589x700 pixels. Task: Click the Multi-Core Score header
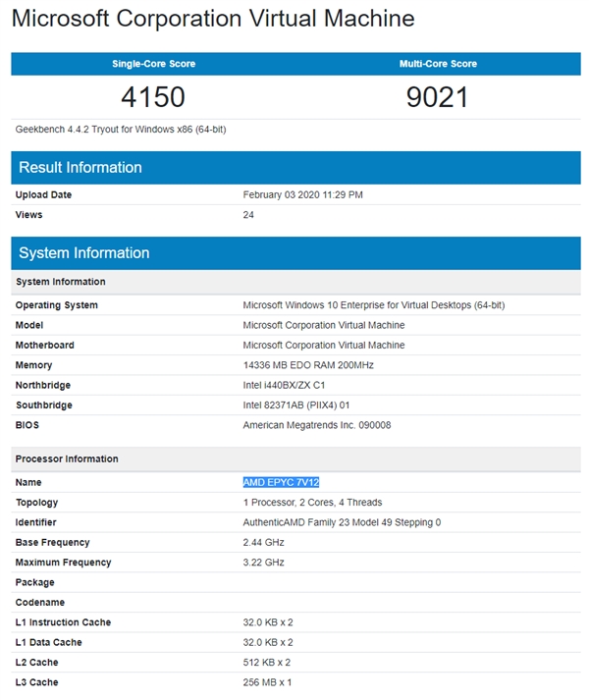click(438, 64)
